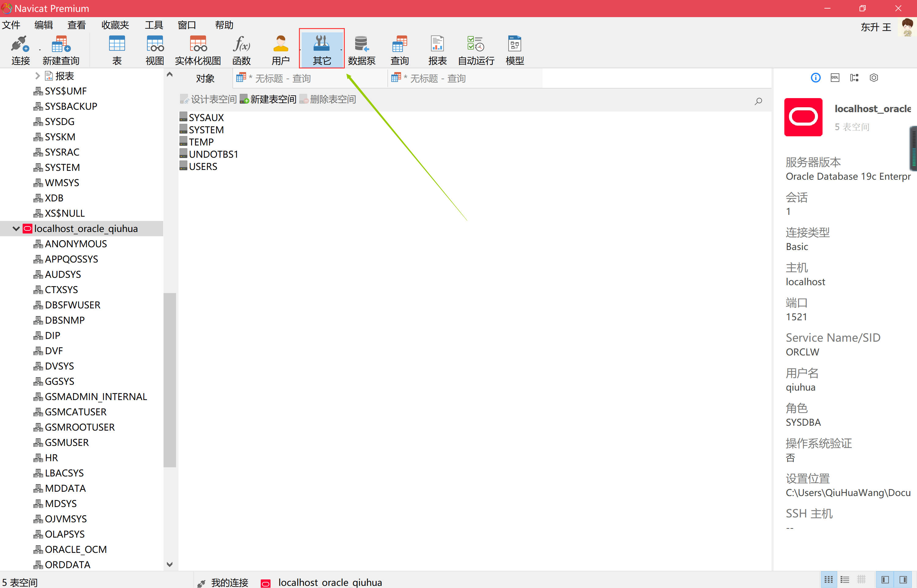Select the USERS tablespace

pos(198,166)
